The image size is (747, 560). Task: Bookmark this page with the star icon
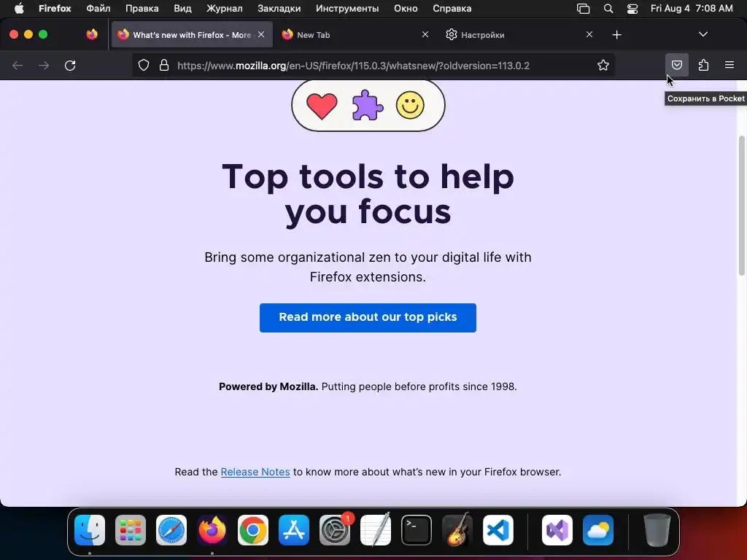[603, 65]
